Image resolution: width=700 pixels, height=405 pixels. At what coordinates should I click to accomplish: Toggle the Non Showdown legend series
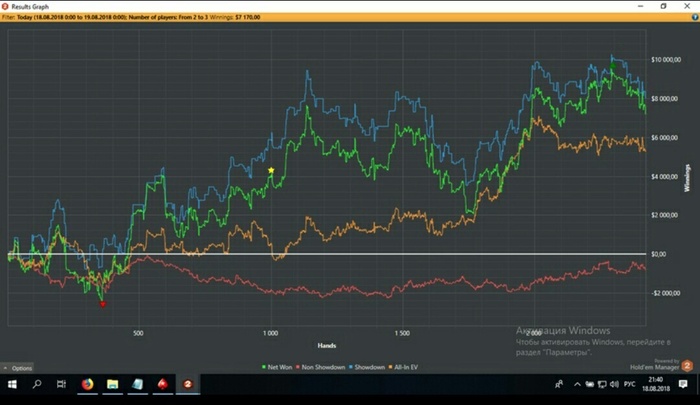[x=320, y=367]
